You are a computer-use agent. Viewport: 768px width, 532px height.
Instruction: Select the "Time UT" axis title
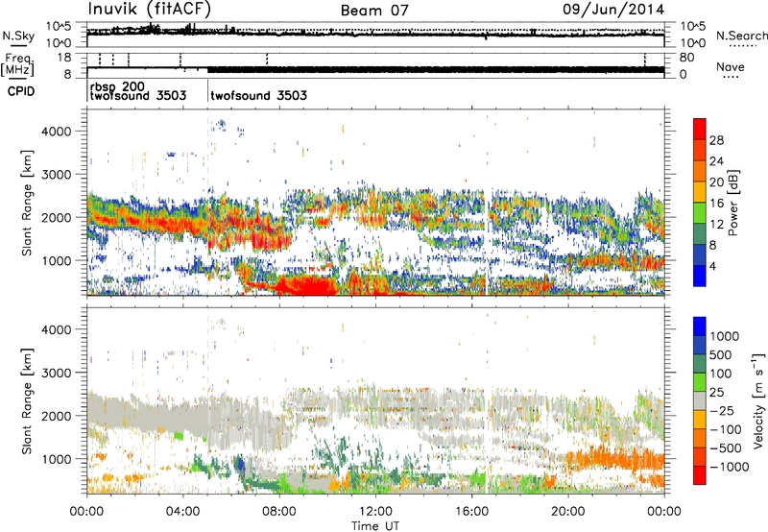point(375,525)
